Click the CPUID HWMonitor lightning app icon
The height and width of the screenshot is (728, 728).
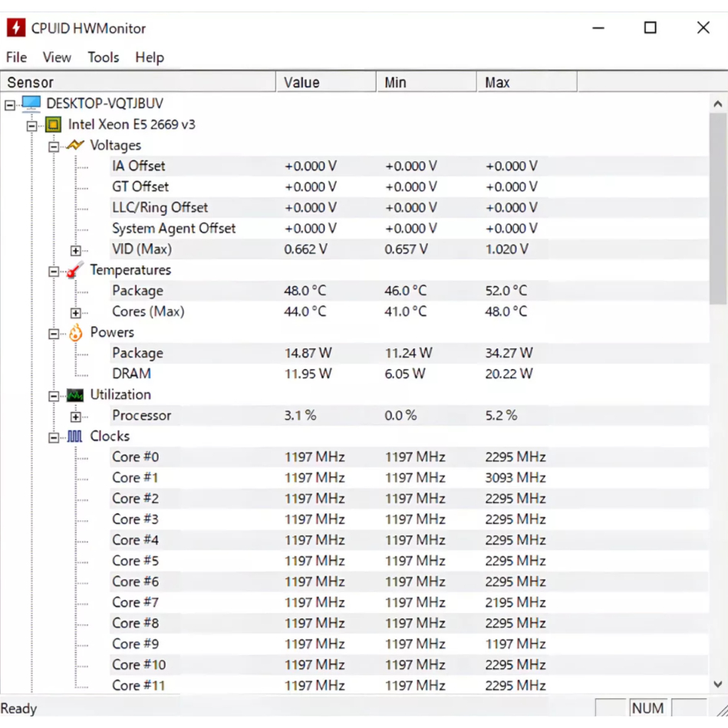[16, 28]
